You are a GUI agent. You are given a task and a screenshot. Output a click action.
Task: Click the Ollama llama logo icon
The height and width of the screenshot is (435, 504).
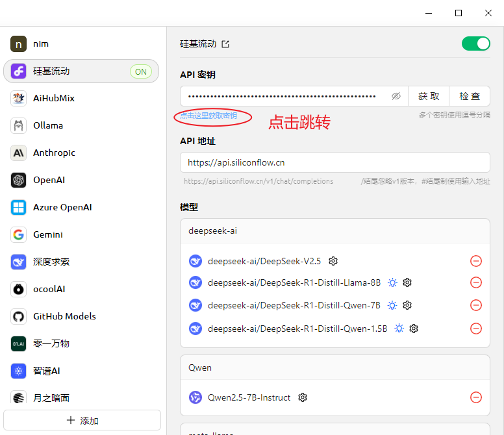pyautogui.click(x=18, y=125)
